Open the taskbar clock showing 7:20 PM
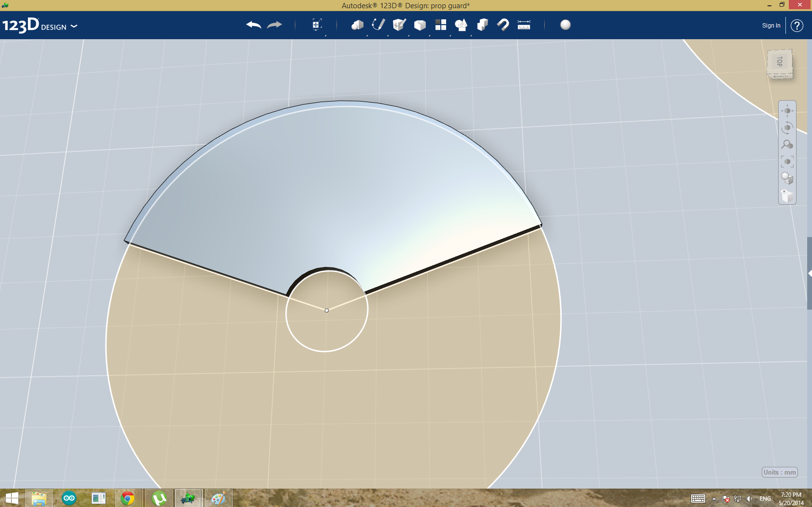This screenshot has width=812, height=507. (791, 499)
